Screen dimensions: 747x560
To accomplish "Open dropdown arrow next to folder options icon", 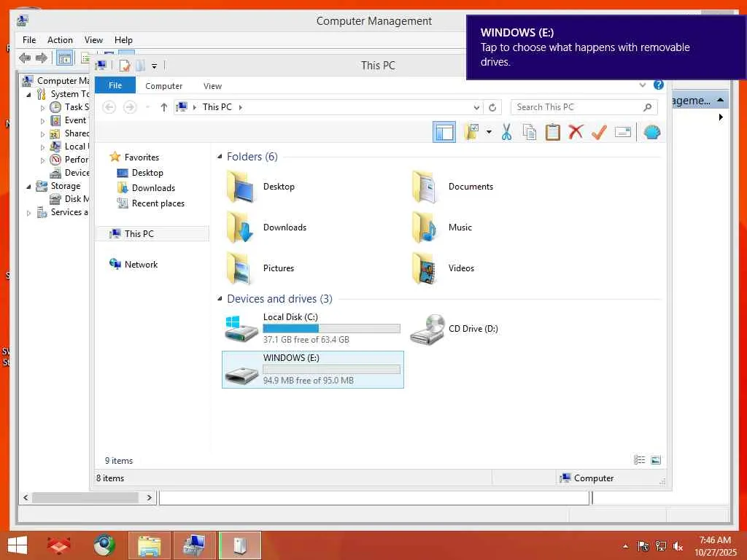I will pos(489,132).
